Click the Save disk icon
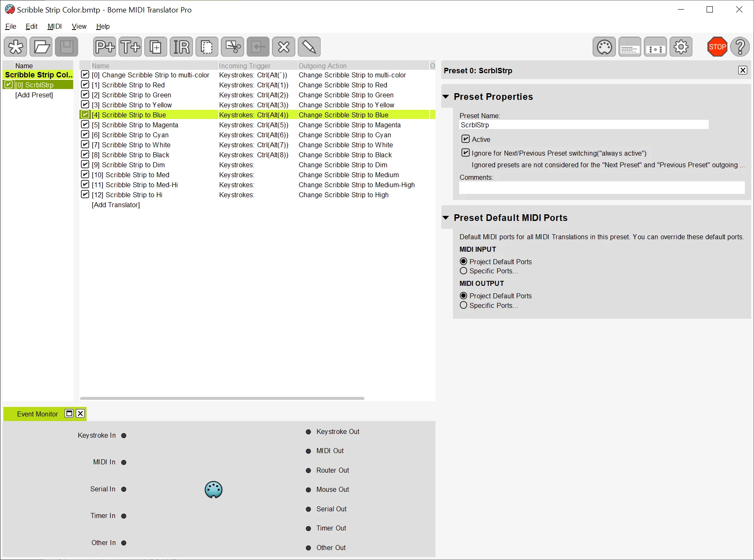 point(67,47)
